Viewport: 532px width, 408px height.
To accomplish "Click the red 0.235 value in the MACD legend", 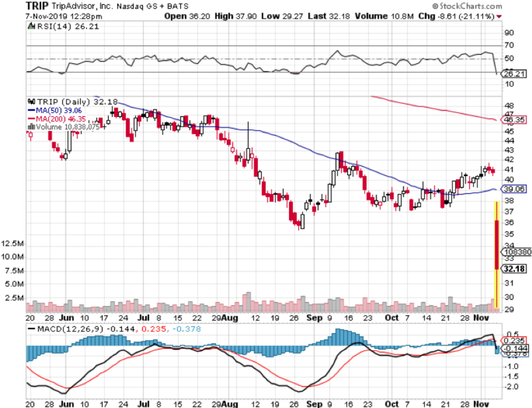I will [153, 329].
